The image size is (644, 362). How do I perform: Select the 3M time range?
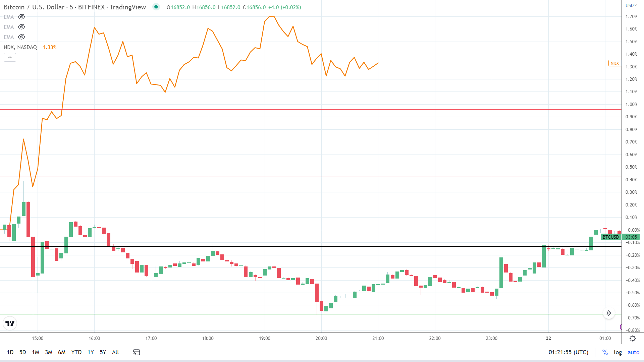pos(49,352)
